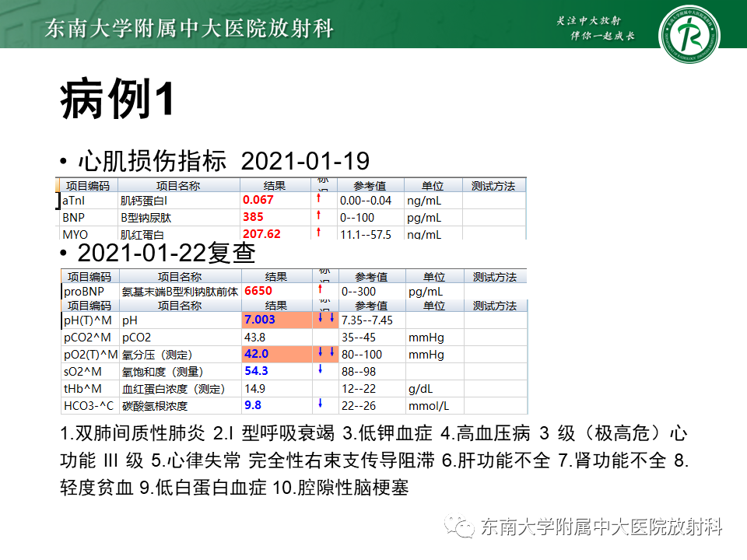Image resolution: width=747 pixels, height=560 pixels.
Task: Click reference range 0--100
Action: click(357, 218)
